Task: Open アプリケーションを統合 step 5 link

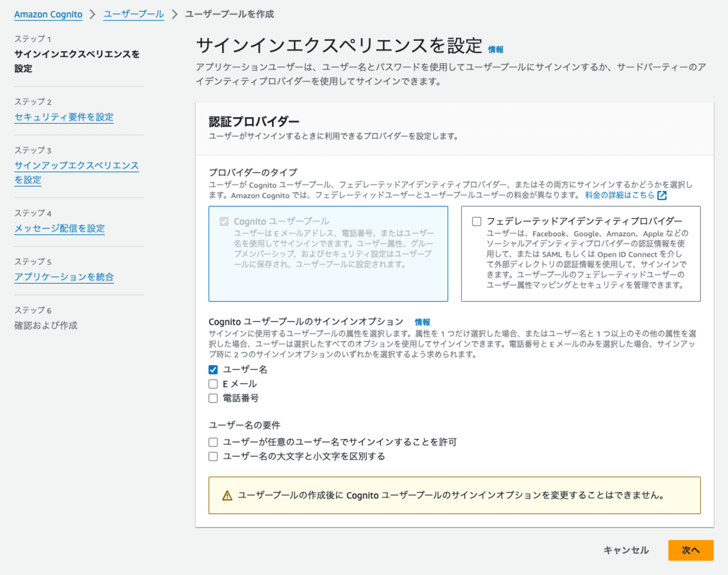Action: (64, 277)
